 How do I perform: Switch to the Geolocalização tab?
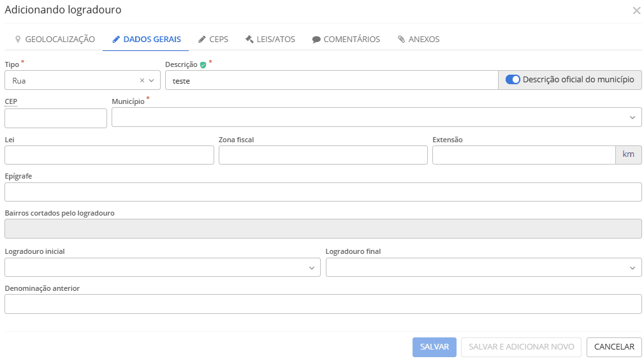(x=55, y=39)
